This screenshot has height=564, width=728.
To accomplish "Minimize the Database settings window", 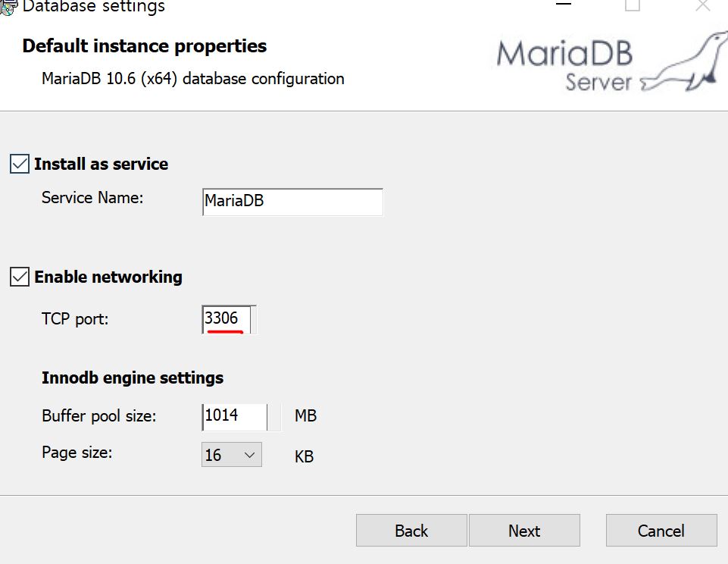I will (563, 5).
